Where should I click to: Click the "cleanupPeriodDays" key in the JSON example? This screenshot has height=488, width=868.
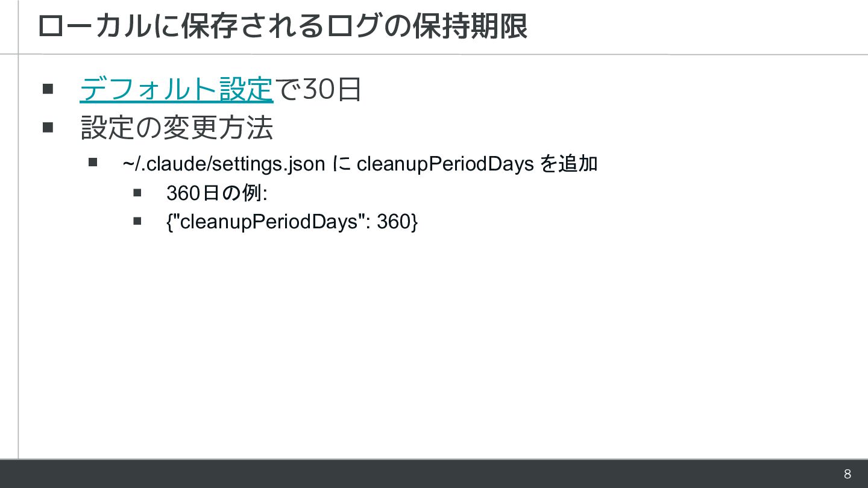point(269,222)
